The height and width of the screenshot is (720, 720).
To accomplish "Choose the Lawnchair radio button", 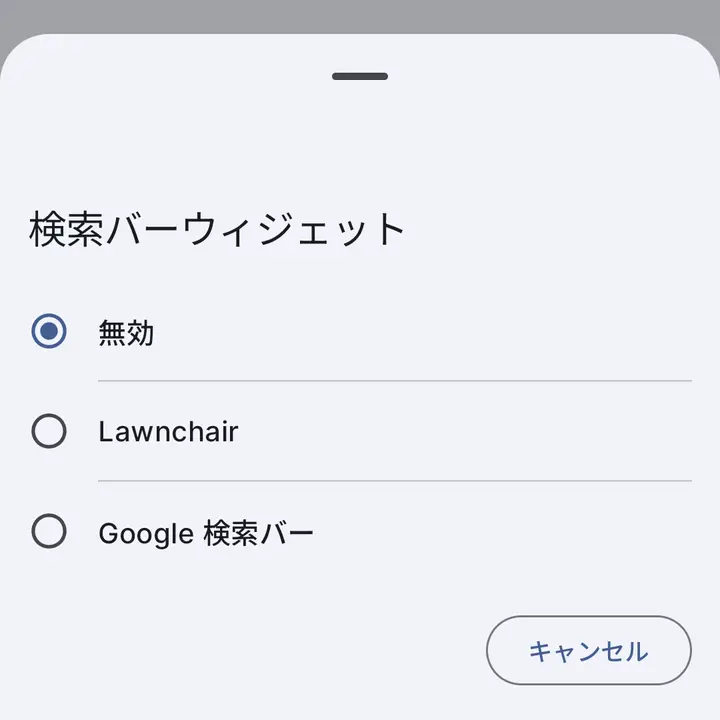I will coord(49,431).
